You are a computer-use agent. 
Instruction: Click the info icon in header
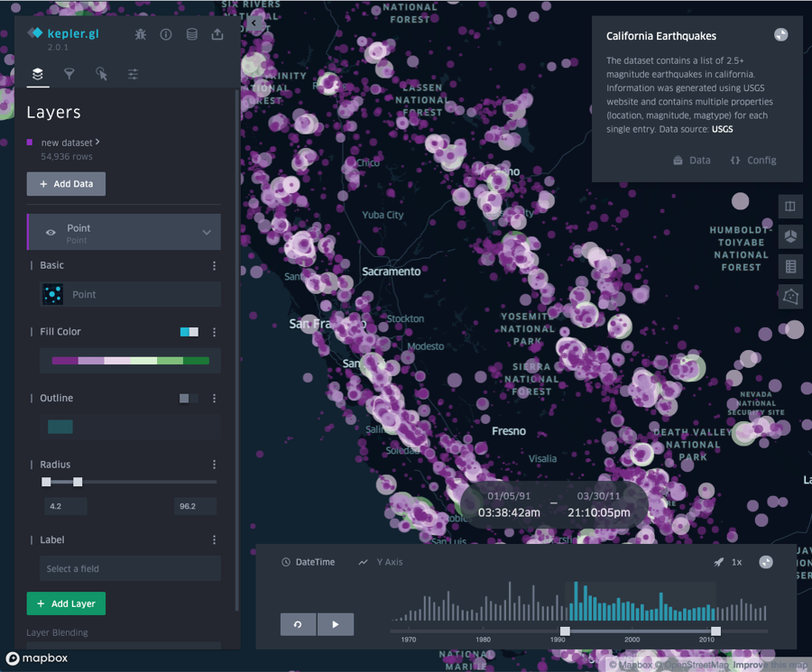coord(166,34)
